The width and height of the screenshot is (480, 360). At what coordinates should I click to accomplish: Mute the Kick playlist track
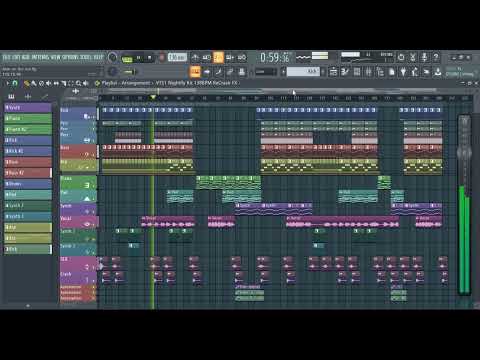[94, 117]
